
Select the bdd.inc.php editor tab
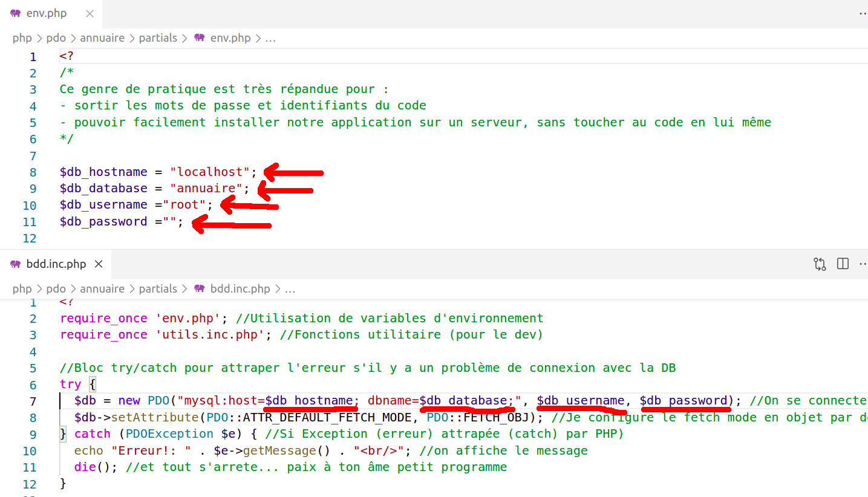(x=56, y=264)
